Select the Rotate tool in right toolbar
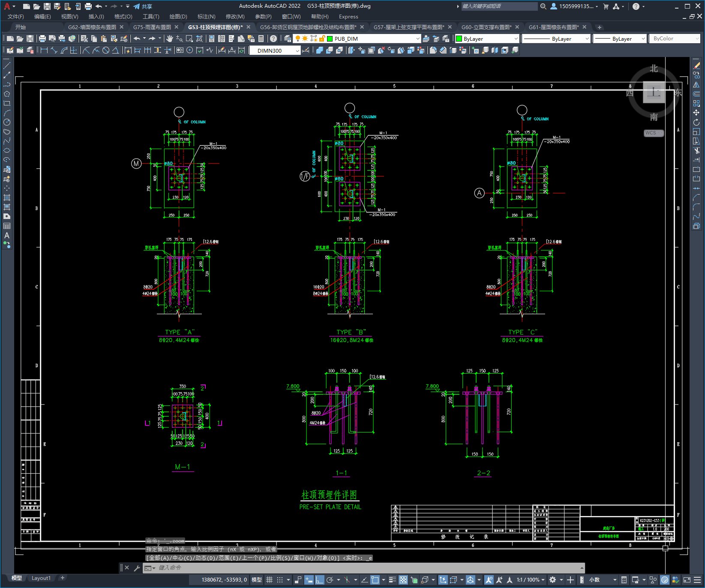705x588 pixels. 696,122
